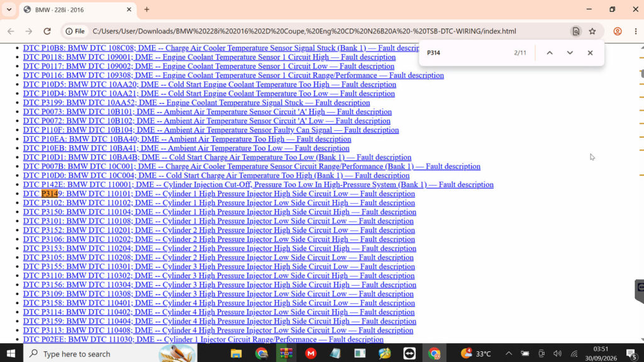
Task: Open DTC P3155 Cylinder 3 High Side Circuit Low link
Action: [x=219, y=266]
